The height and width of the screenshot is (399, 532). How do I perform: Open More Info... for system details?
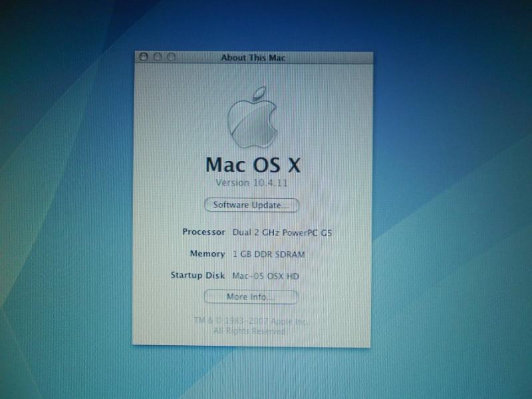pyautogui.click(x=251, y=297)
